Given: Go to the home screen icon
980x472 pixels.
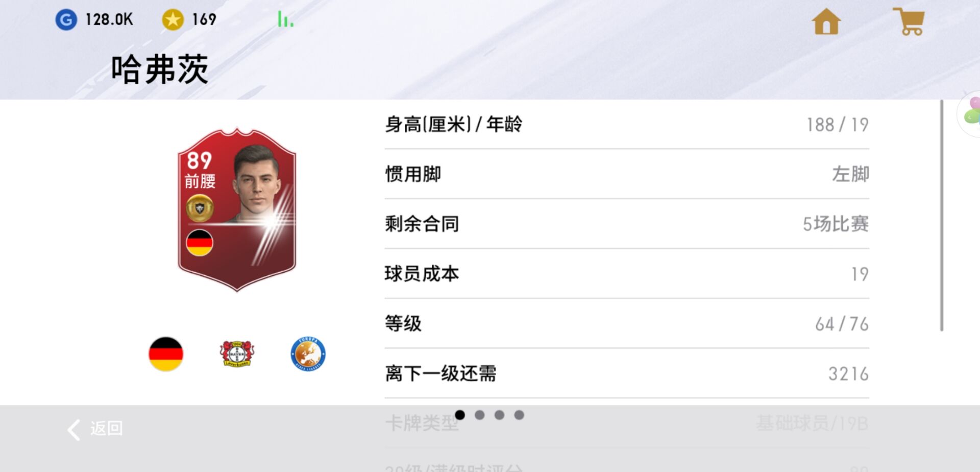Looking at the screenshot, I should pos(826,22).
